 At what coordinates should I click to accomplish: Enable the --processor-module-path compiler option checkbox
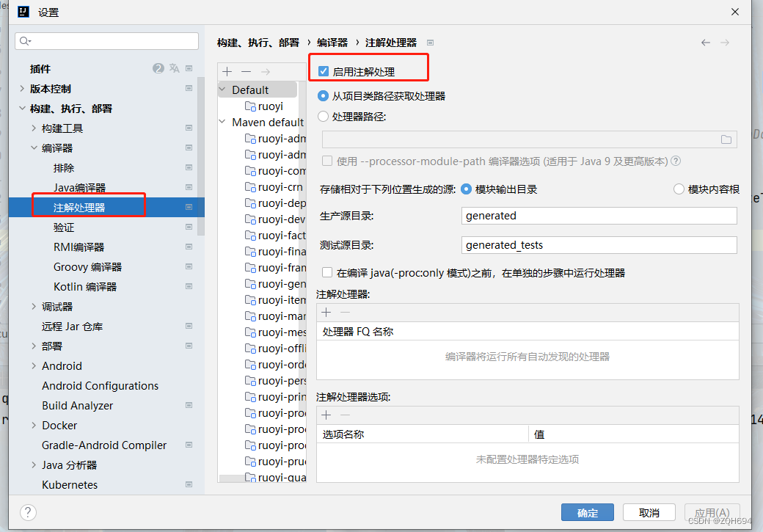[x=326, y=161]
